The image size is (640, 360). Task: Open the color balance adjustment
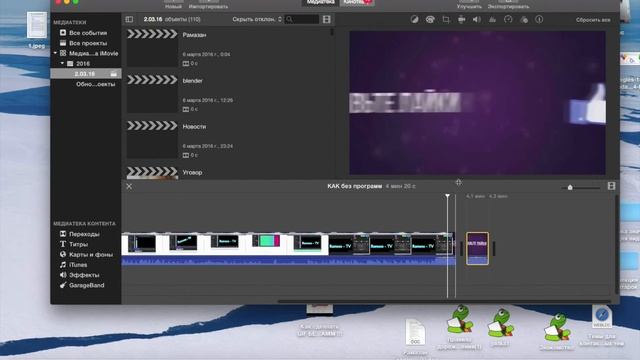(414, 19)
